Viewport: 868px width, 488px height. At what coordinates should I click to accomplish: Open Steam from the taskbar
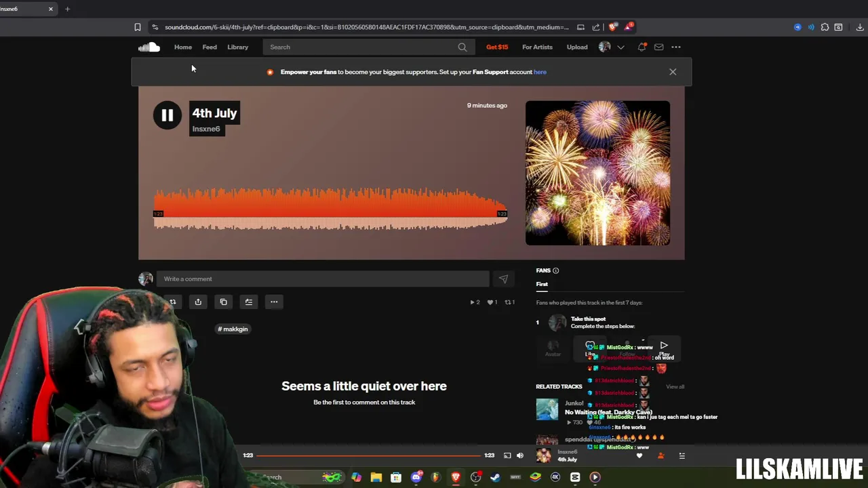click(x=495, y=477)
